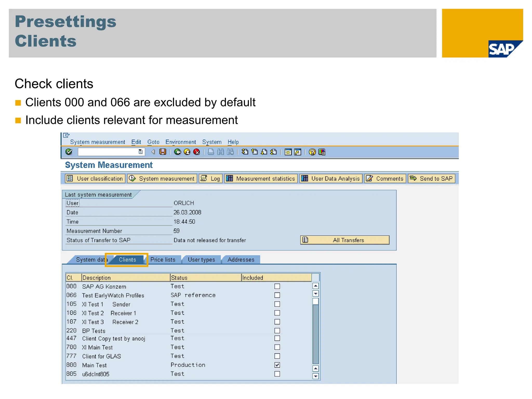Click the Find Next binoculars-plus icon
Image resolution: width=532 pixels, height=399 pixels.
pyautogui.click(x=230, y=152)
